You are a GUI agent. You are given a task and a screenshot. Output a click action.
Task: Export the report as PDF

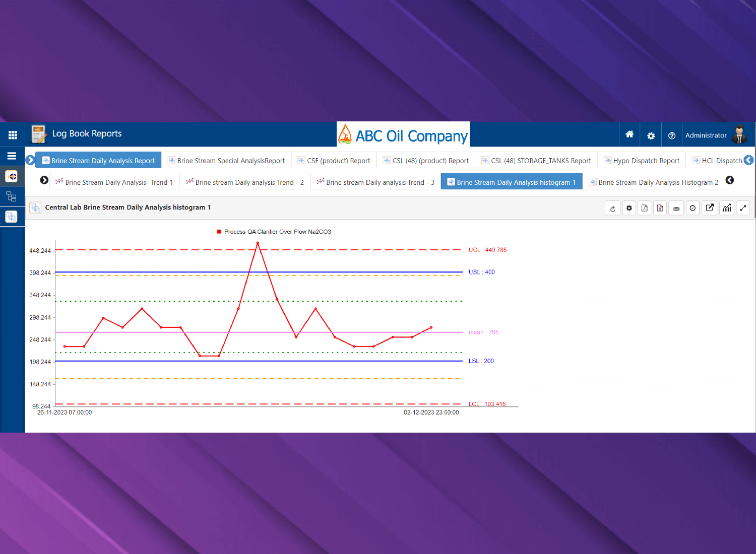click(645, 209)
